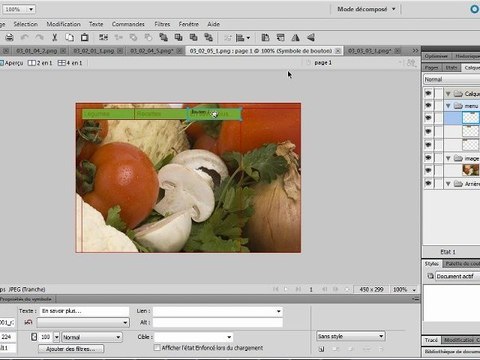The width and height of the screenshot is (480, 360).
Task: Open the Align options icon
Action: (x=243, y=38)
